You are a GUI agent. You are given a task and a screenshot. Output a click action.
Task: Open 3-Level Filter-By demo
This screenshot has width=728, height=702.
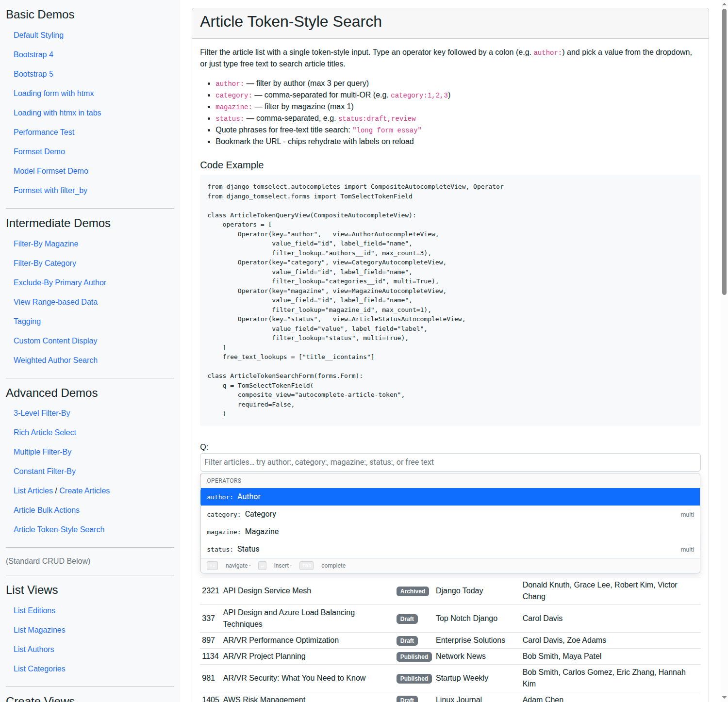click(42, 413)
